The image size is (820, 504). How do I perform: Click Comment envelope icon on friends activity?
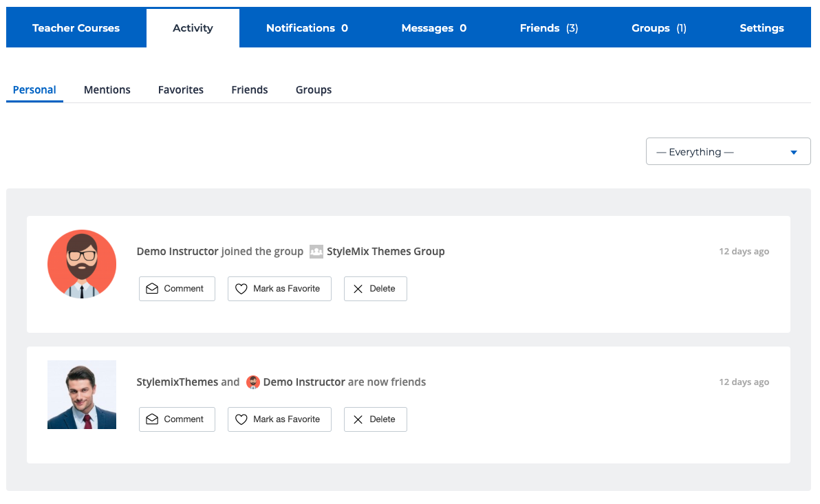tap(153, 419)
